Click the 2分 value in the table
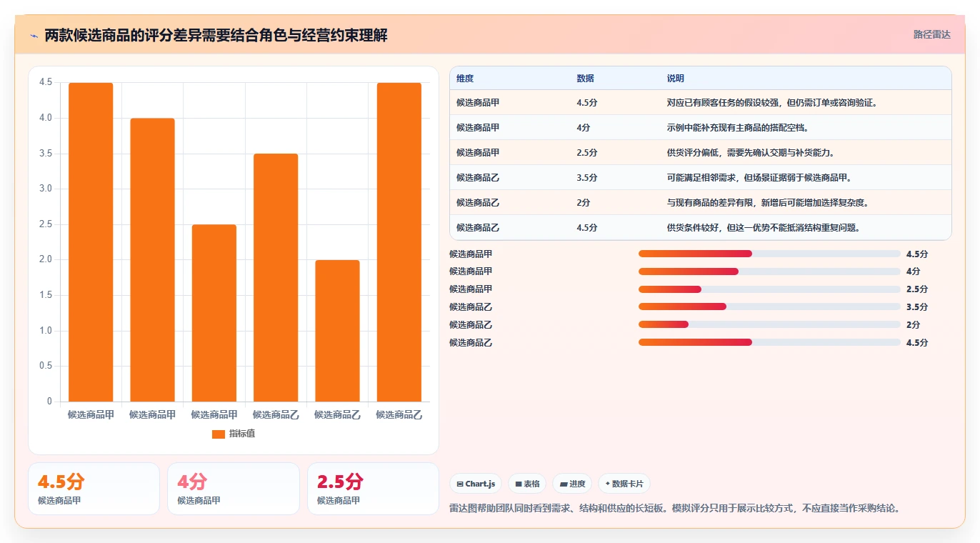Viewport: 980px width, 543px height. 584,202
